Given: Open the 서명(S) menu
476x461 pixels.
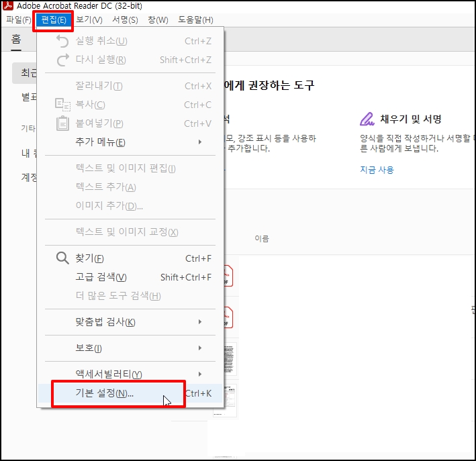Looking at the screenshot, I should pyautogui.click(x=125, y=19).
